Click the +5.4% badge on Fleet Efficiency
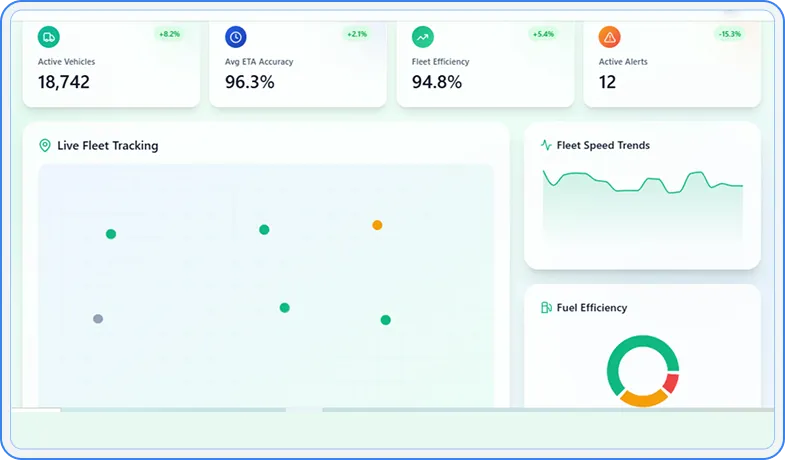Screen dimensions: 785x460 543,34
